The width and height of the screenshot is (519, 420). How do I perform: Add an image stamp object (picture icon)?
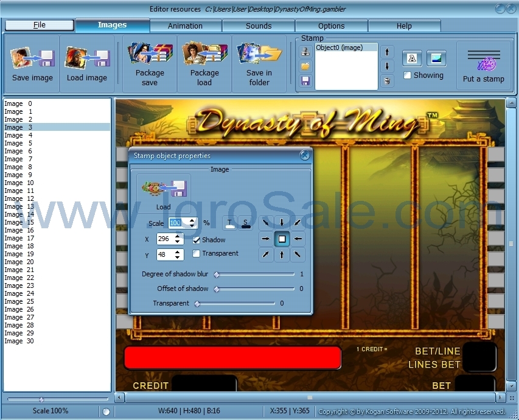[436, 58]
